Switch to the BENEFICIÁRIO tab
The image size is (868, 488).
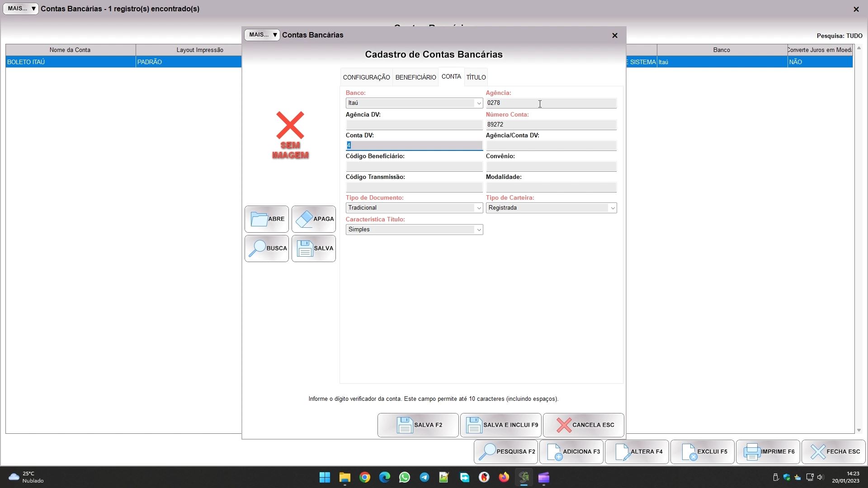click(415, 77)
